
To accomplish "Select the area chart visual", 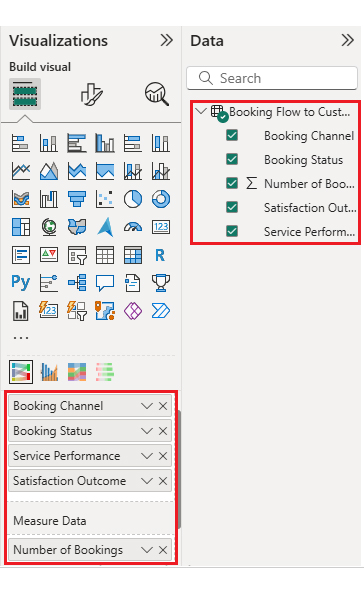I will (49, 171).
